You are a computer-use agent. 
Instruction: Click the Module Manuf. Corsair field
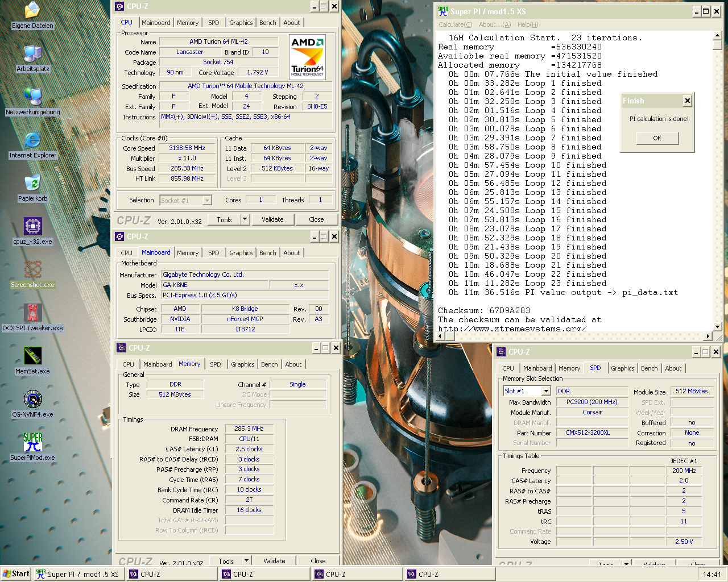click(x=592, y=412)
